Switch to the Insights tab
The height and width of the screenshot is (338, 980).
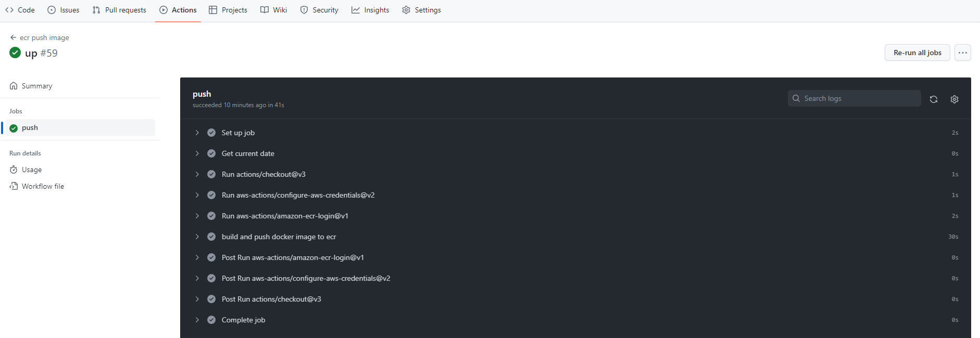pos(370,10)
